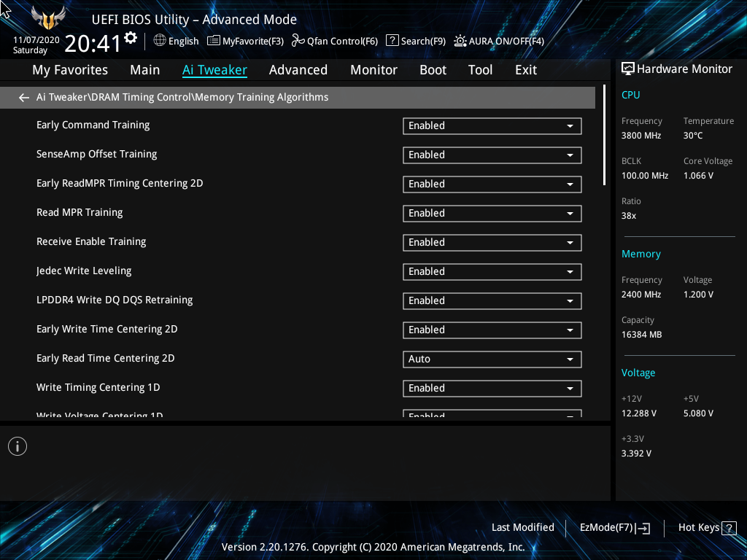Open the Advanced tab

(x=298, y=70)
